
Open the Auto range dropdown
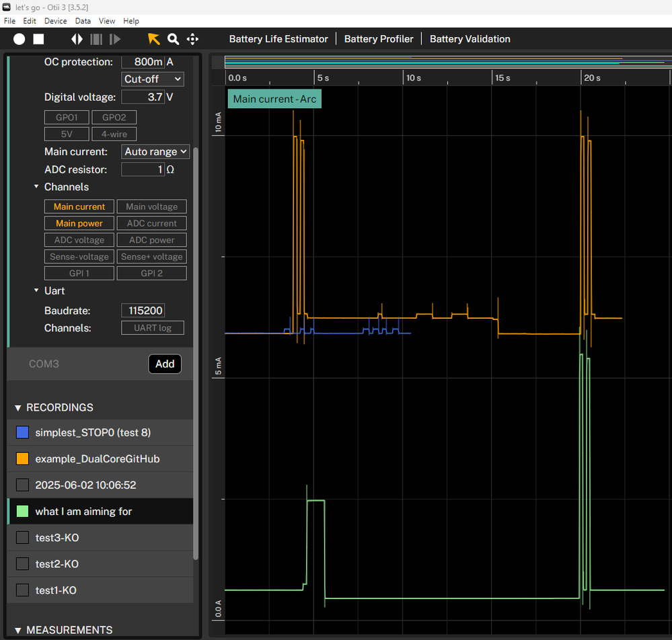click(x=155, y=151)
